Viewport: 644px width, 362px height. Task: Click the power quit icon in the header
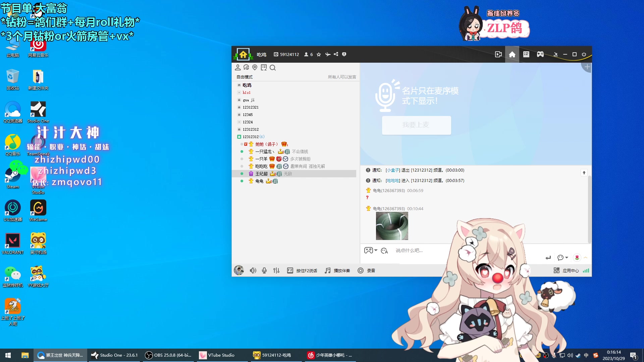click(x=584, y=54)
